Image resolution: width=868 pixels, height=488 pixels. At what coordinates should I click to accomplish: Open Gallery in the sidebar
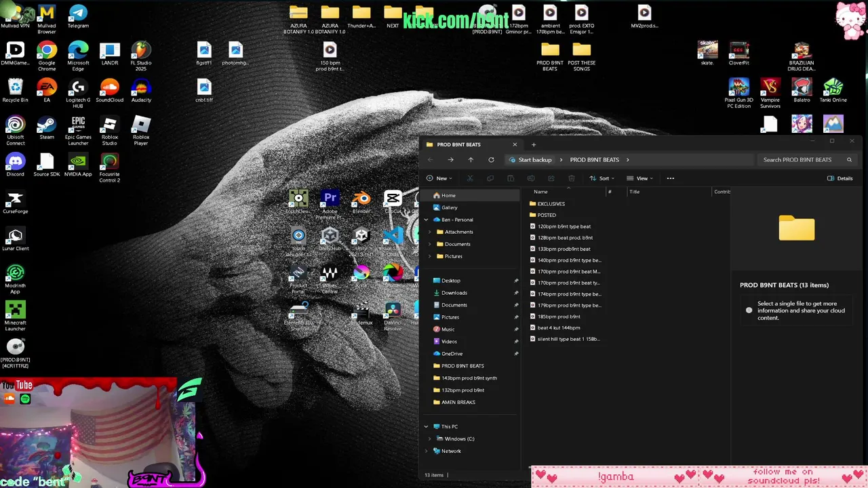coord(450,207)
